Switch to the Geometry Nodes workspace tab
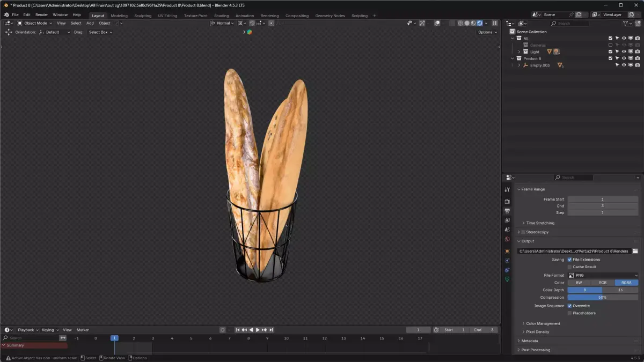Image resolution: width=644 pixels, height=362 pixels. point(330,16)
